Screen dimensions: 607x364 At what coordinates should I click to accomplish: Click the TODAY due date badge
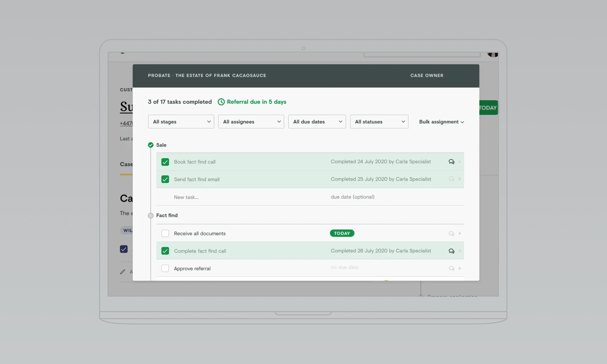point(342,233)
